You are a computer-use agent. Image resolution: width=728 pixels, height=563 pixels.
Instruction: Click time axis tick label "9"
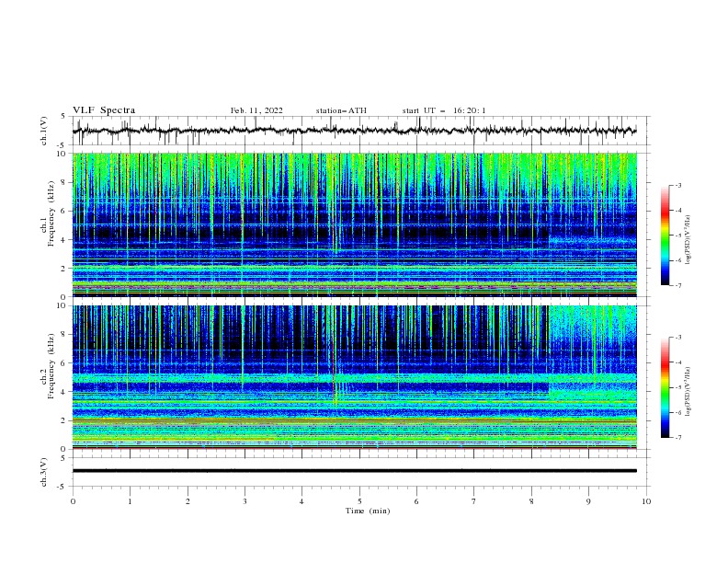click(588, 501)
